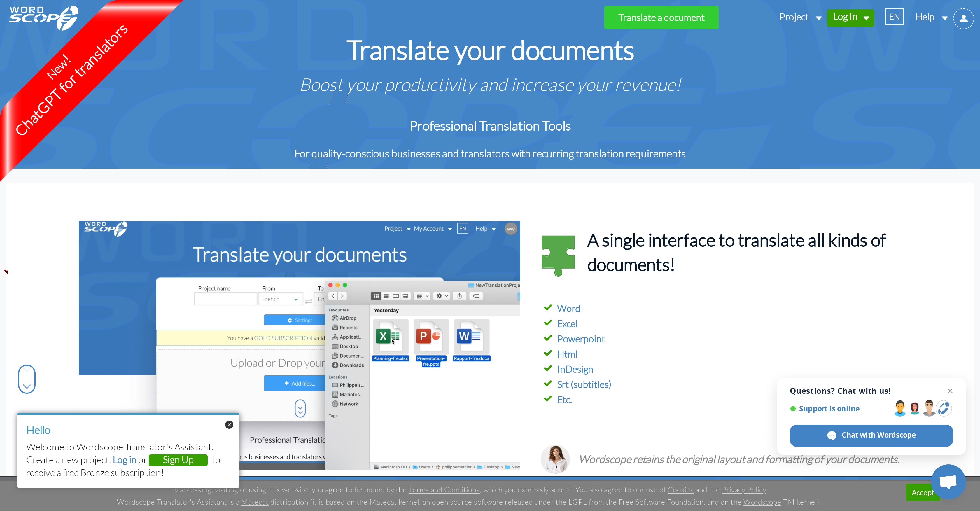The width and height of the screenshot is (980, 511).
Task: Toggle the Powerpoint format checkbox
Action: 549,339
